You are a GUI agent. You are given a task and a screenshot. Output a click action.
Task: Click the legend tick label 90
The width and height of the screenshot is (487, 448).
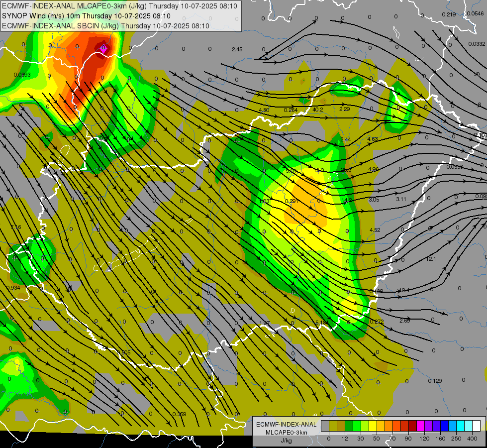(x=408, y=439)
